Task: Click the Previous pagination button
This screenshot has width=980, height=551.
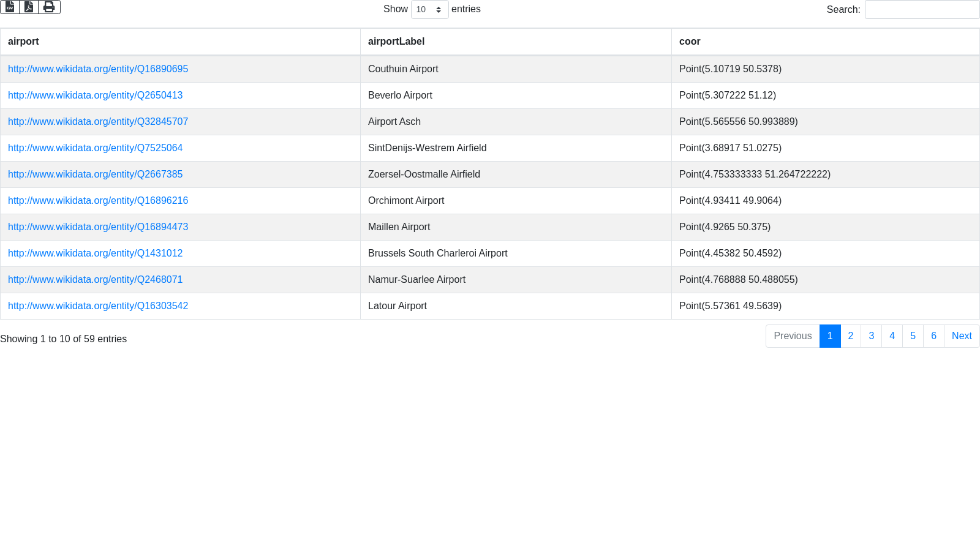Action: point(793,336)
